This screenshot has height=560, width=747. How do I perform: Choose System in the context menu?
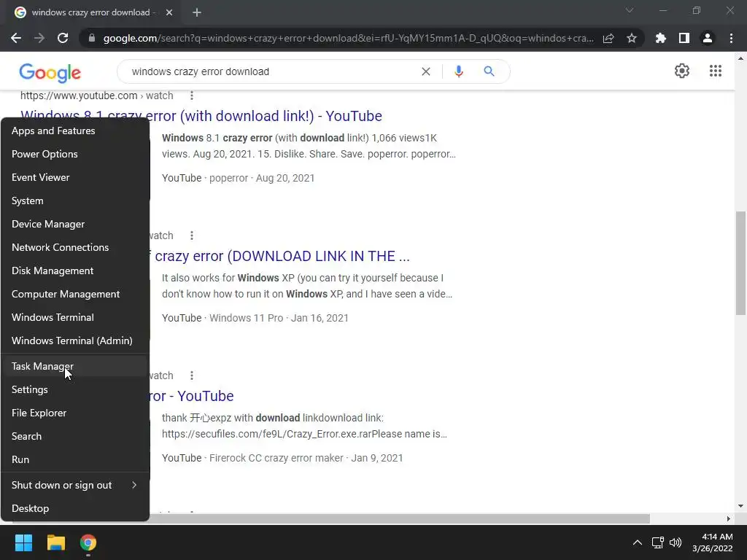pos(75,201)
